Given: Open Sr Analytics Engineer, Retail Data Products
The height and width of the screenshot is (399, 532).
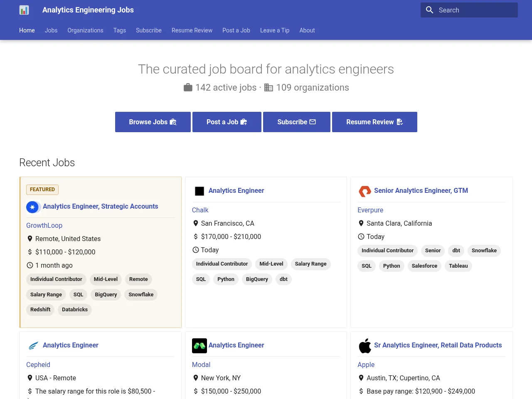Looking at the screenshot, I should click(x=438, y=345).
